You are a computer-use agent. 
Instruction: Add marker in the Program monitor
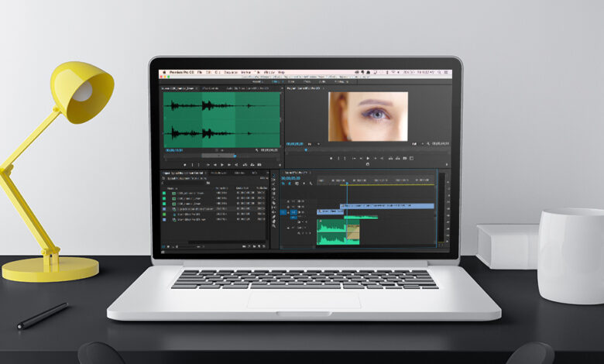point(331,158)
